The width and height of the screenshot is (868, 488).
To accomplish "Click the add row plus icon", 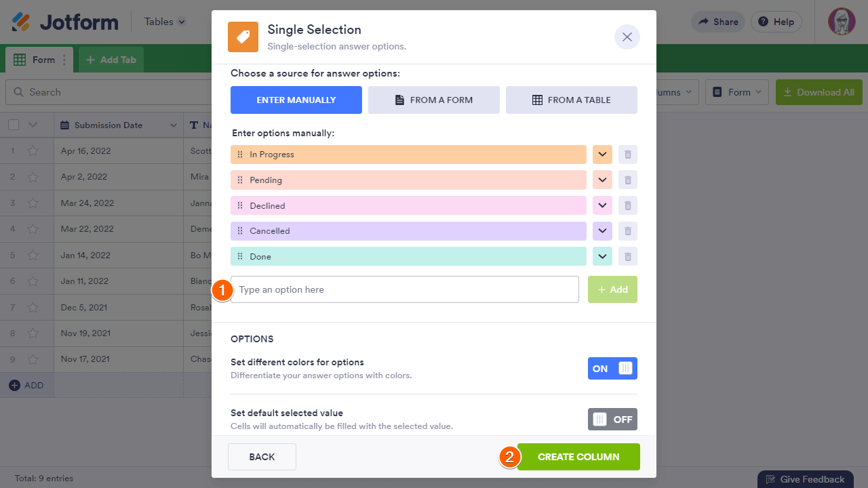I will click(x=14, y=385).
